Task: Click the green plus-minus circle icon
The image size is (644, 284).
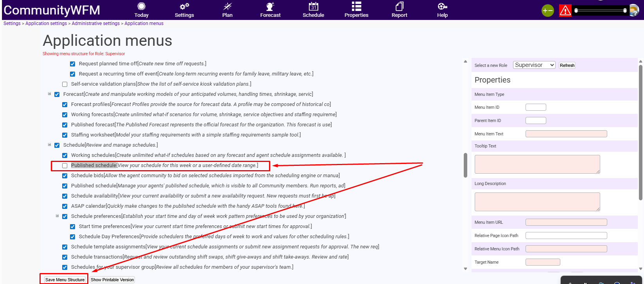Action: click(548, 11)
